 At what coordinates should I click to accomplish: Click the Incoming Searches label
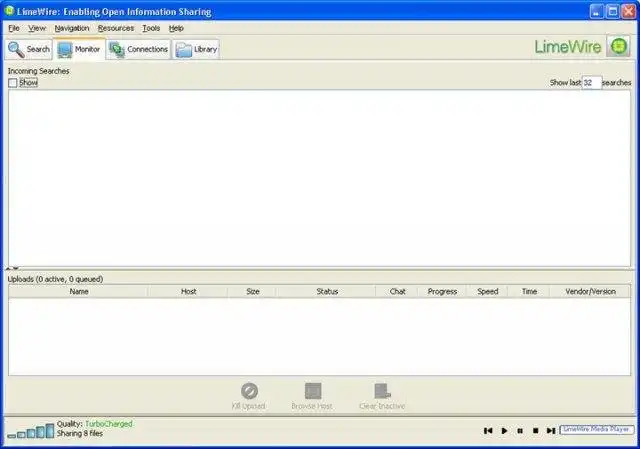[38, 71]
